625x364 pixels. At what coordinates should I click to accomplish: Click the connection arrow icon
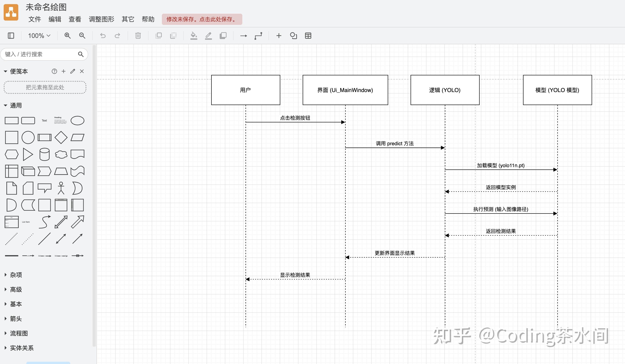tap(244, 35)
